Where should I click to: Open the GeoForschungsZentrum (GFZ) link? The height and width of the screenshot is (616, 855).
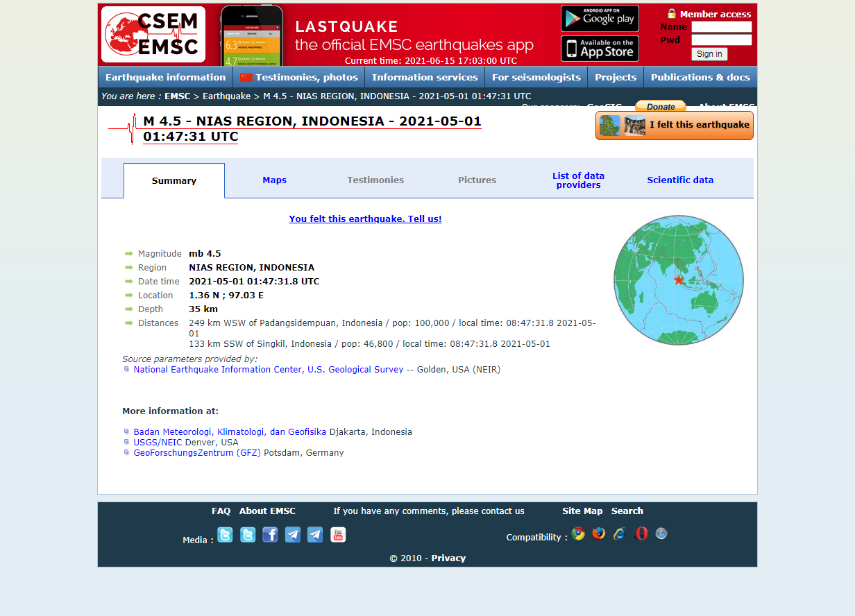pos(197,453)
